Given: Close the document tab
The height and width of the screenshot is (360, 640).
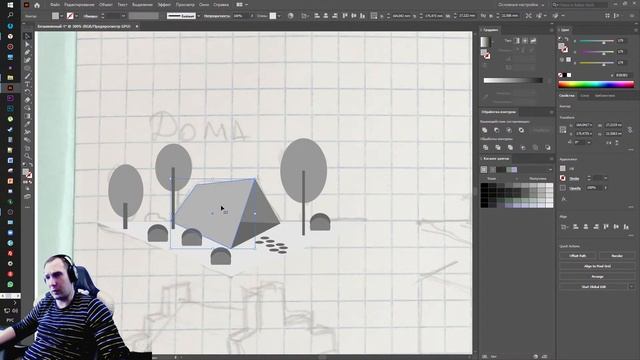Looking at the screenshot, I should [x=137, y=26].
